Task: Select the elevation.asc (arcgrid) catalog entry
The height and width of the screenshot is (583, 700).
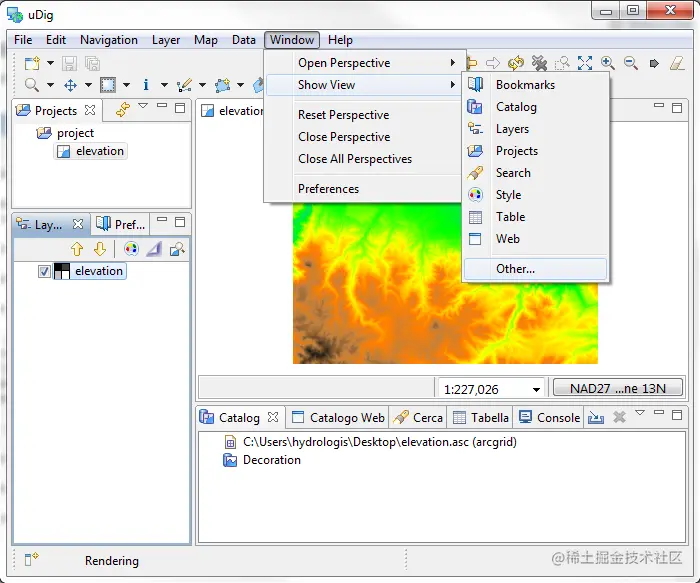Action: coord(370,442)
